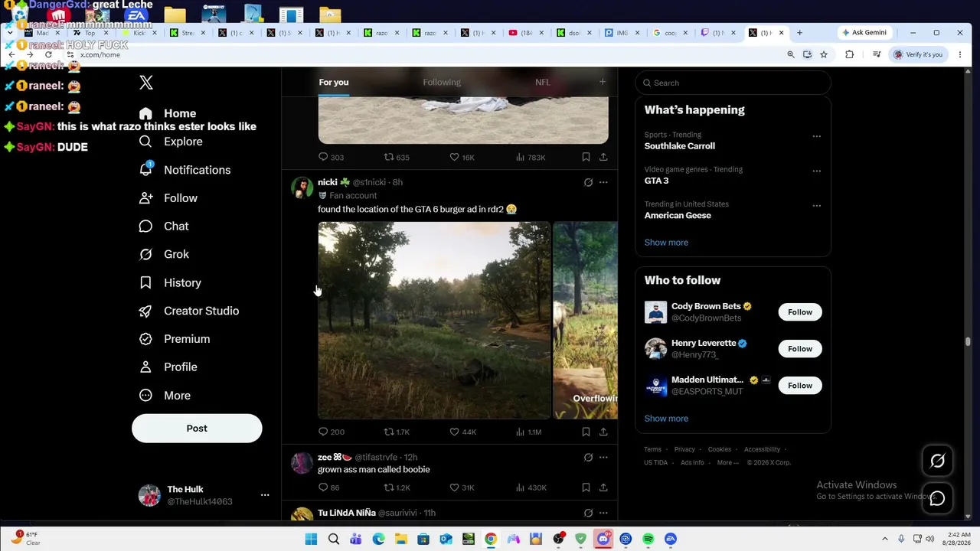This screenshot has height=551, width=980.
Task: Open the Terms footer link
Action: point(652,450)
